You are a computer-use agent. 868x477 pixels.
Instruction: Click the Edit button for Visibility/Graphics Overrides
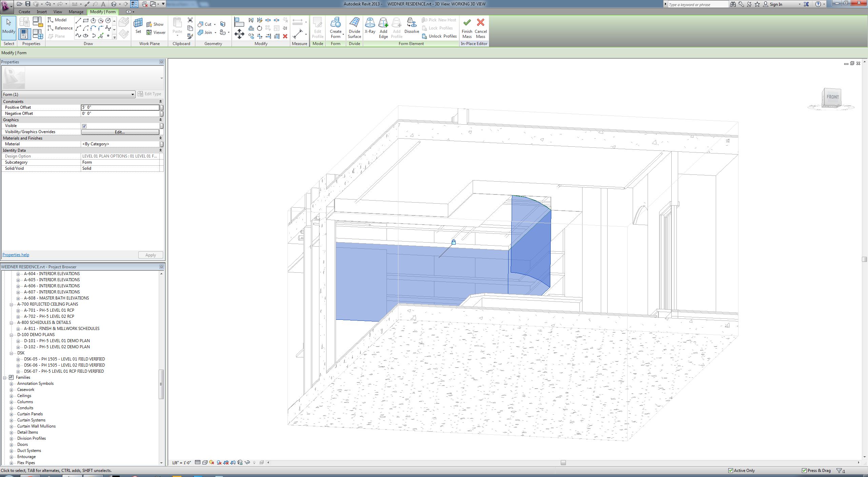click(x=120, y=132)
